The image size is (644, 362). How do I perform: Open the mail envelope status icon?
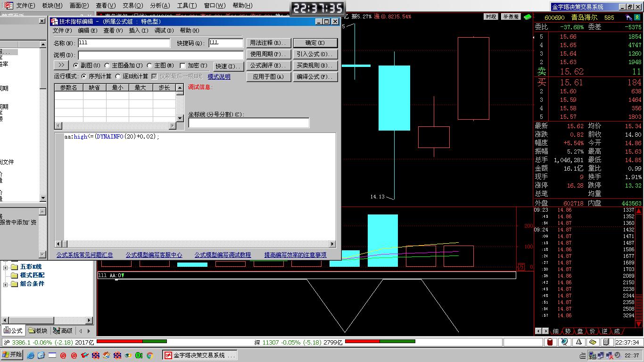click(x=593, y=342)
